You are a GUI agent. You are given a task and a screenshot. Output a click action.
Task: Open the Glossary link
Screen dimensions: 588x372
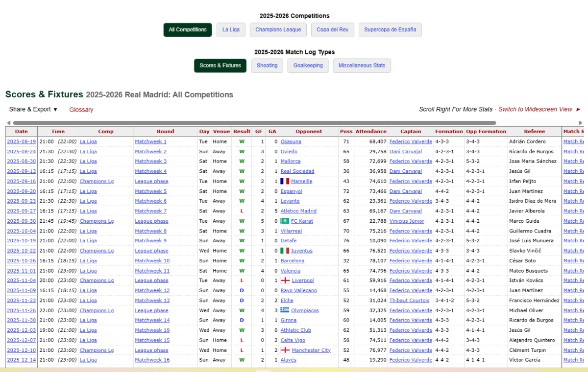click(81, 110)
